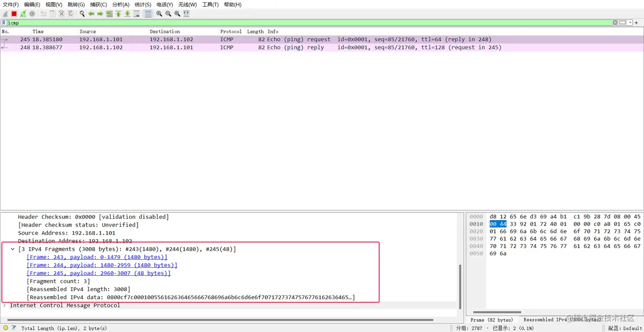Screen dimensions: 644x332
Task: Sort packets by Source column header
Action: (113, 31)
